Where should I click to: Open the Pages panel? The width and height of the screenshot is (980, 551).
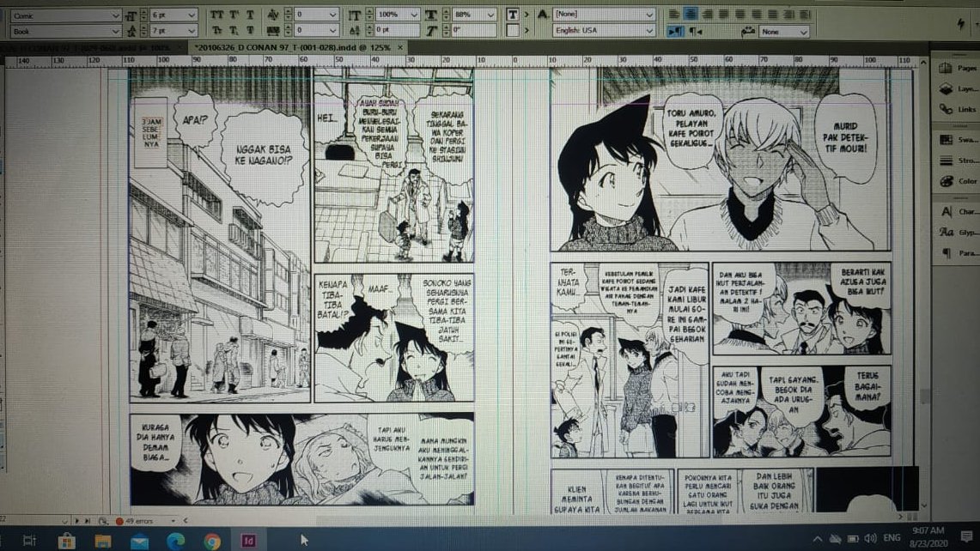click(957, 68)
